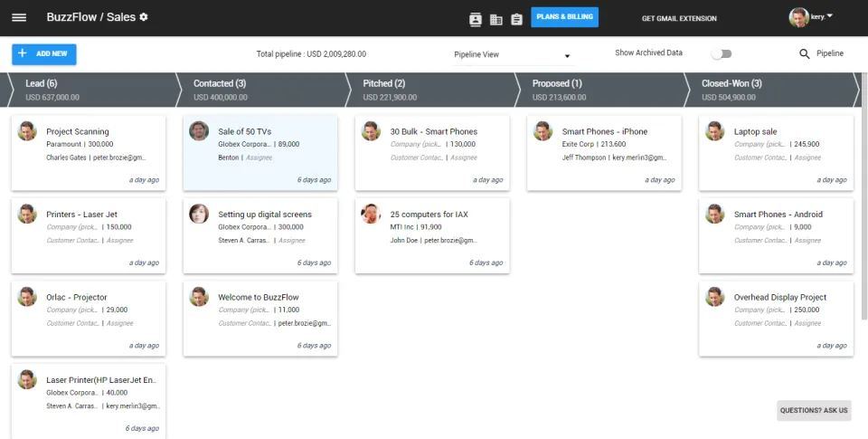Open the Project Scanning deal title
Screen dimensions: 868x439
pyautogui.click(x=78, y=131)
